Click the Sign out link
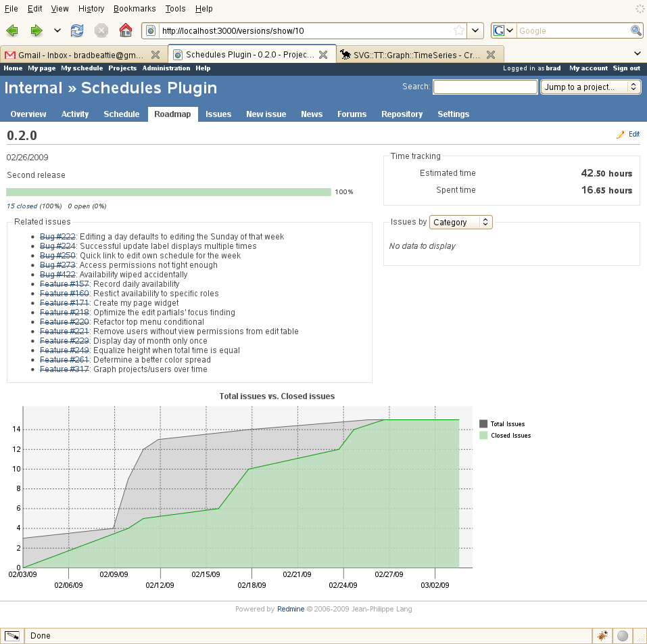Image resolution: width=647 pixels, height=644 pixels. (626, 68)
